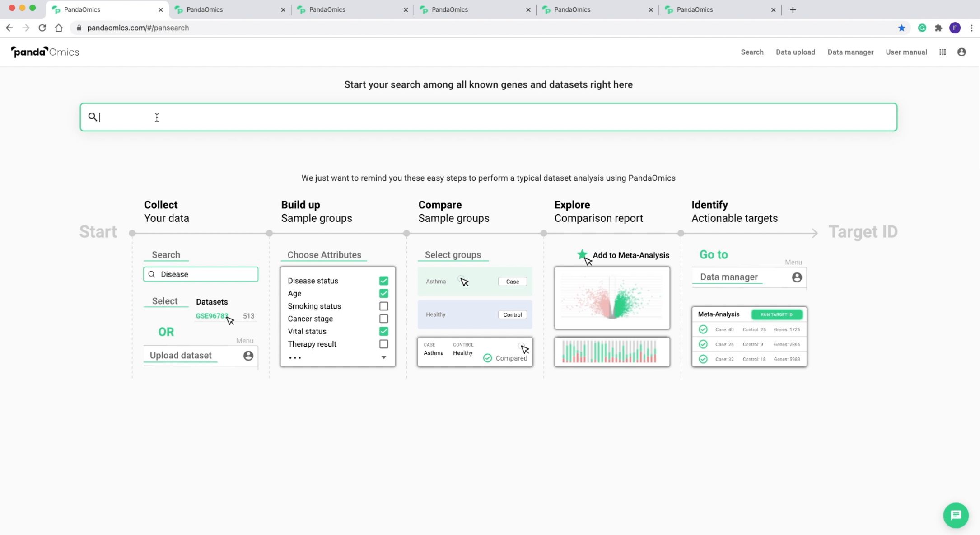Open the Chrome three-dot menu
This screenshot has height=535, width=980.
[971, 28]
